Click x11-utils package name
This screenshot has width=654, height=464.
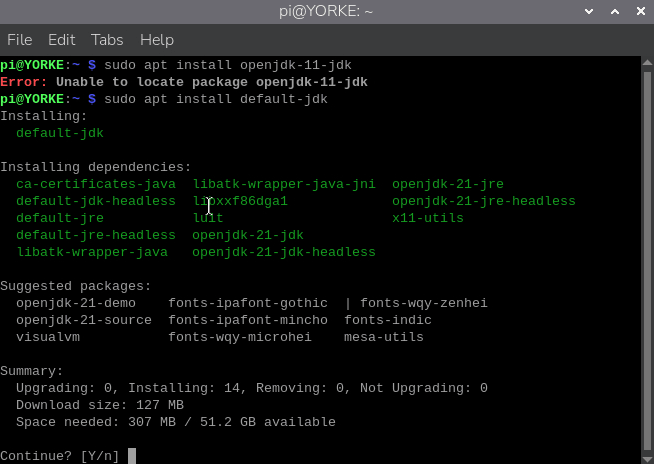[x=428, y=218]
